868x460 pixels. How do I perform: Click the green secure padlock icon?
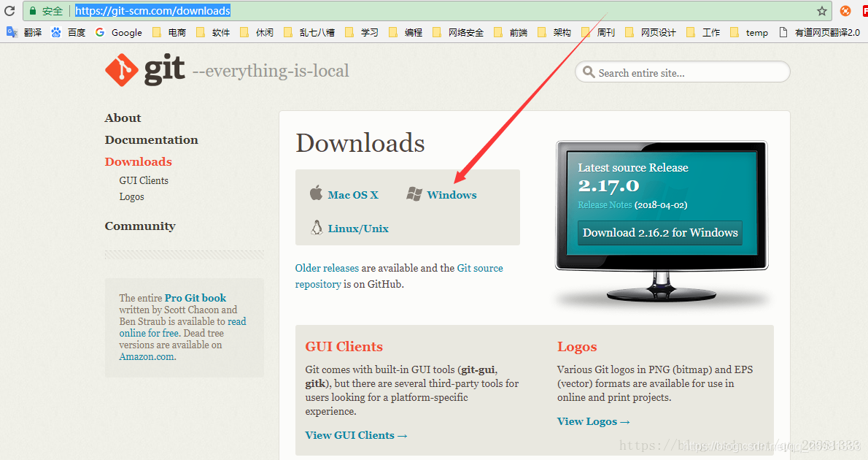click(33, 10)
